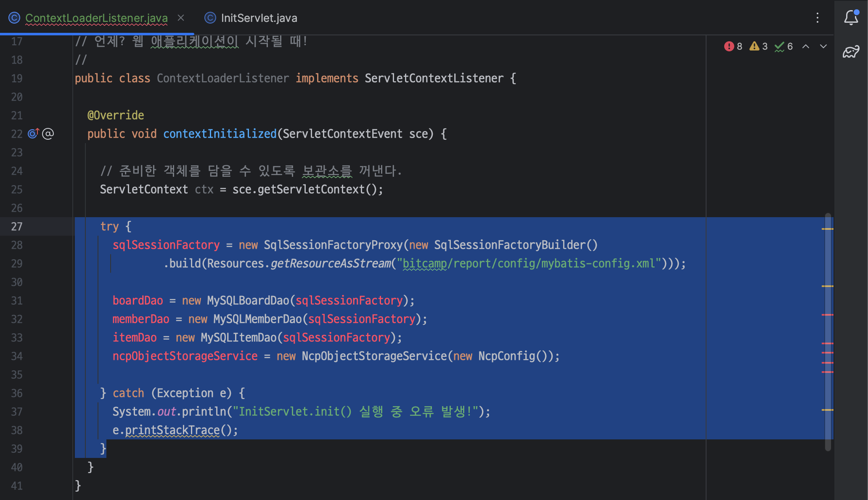Open the Notifications bell icon

point(851,18)
